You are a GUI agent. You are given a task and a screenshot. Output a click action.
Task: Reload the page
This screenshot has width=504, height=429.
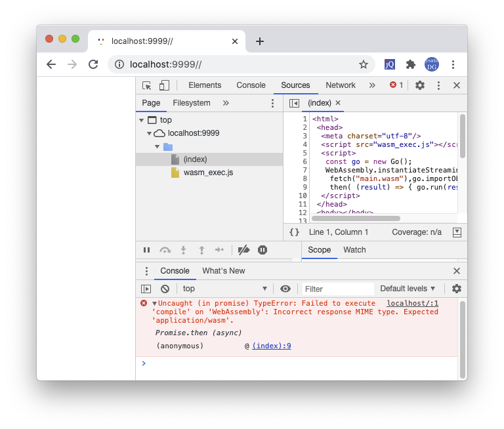pyautogui.click(x=93, y=64)
